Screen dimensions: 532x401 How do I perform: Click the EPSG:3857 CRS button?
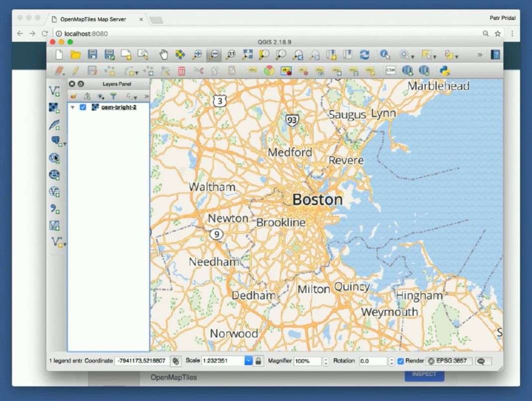tap(449, 361)
